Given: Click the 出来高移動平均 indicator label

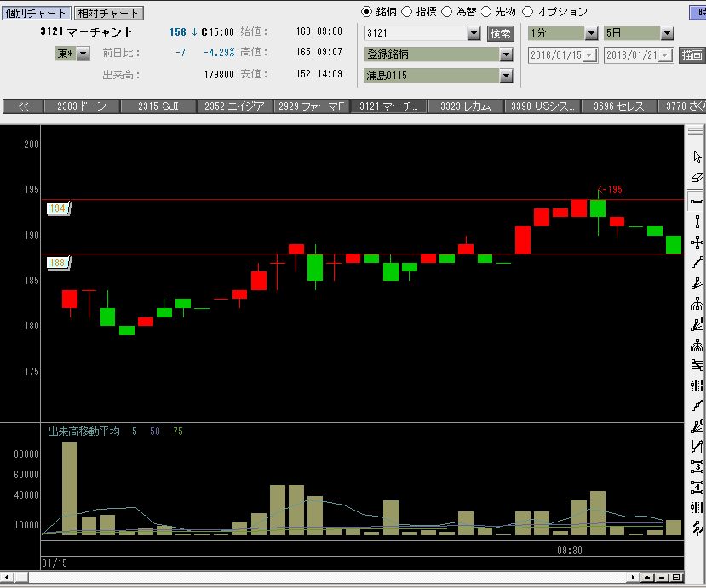Looking at the screenshot, I should [x=83, y=431].
